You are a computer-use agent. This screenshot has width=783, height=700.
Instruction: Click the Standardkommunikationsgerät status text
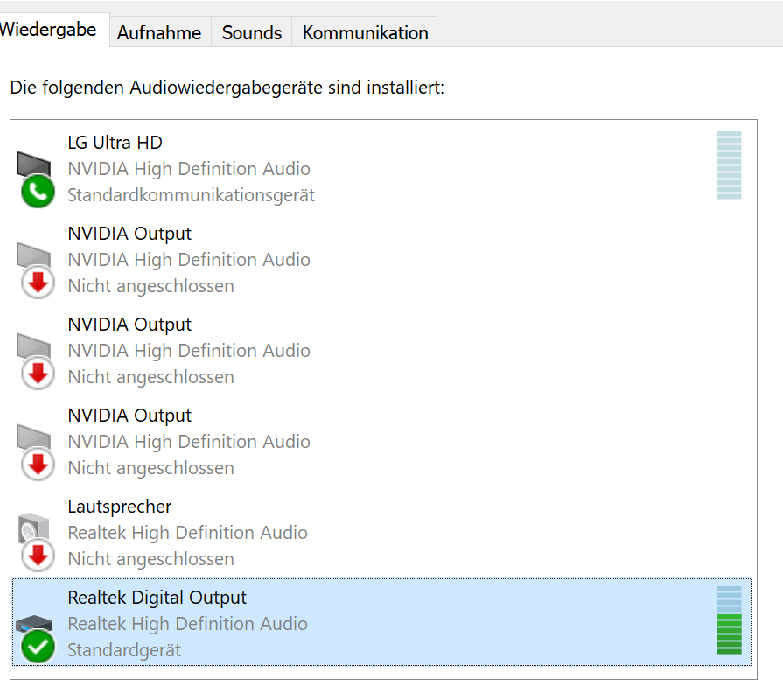pyautogui.click(x=192, y=195)
